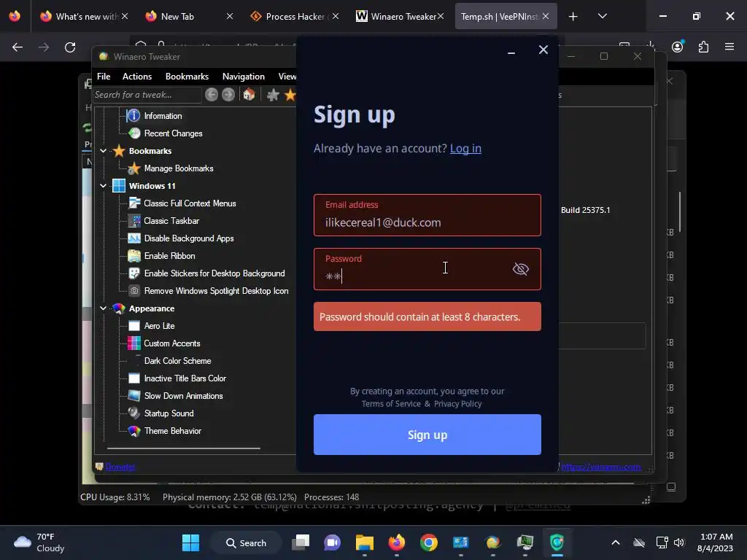Viewport: 747px width, 560px height.
Task: Click the Winaero Tweaker home icon
Action: pyautogui.click(x=249, y=95)
